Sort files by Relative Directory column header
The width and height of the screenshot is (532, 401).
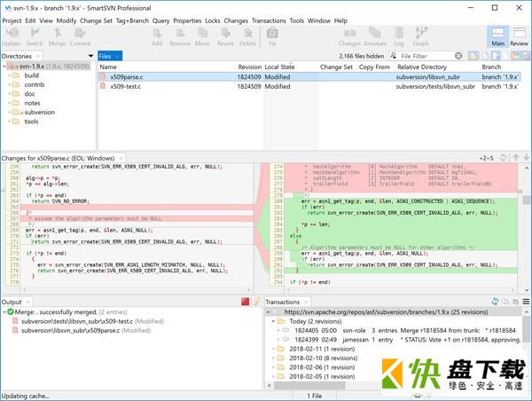[x=422, y=67]
